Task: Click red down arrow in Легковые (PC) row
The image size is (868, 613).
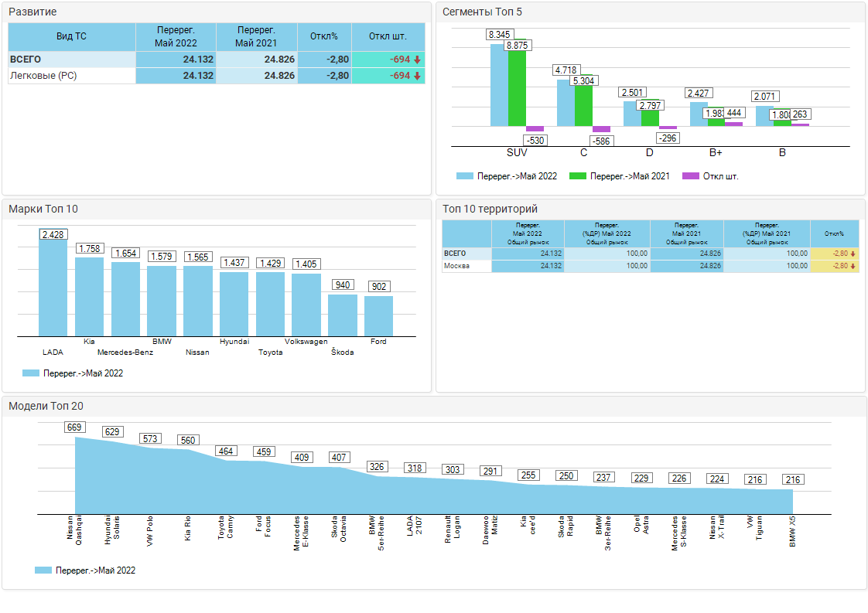Action: (417, 76)
